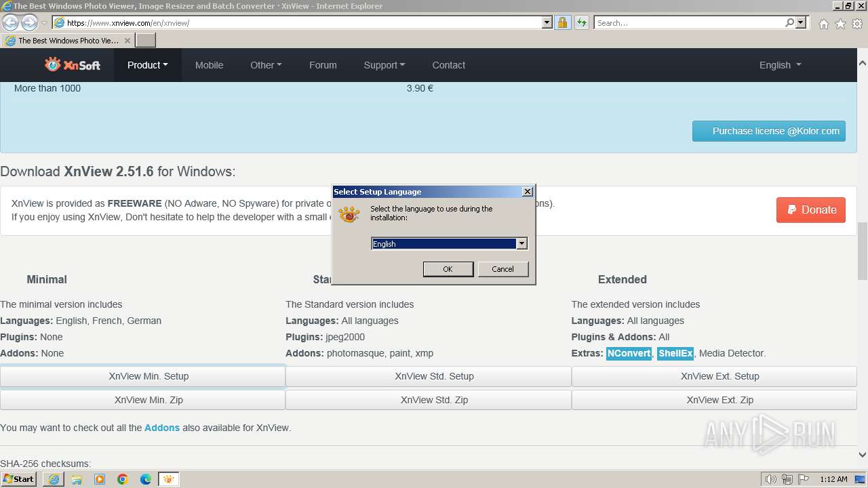Click the browser Back arrow button

click(10, 22)
